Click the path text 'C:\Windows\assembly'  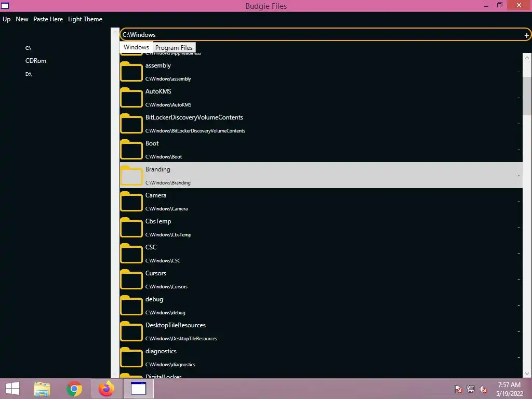(168, 79)
